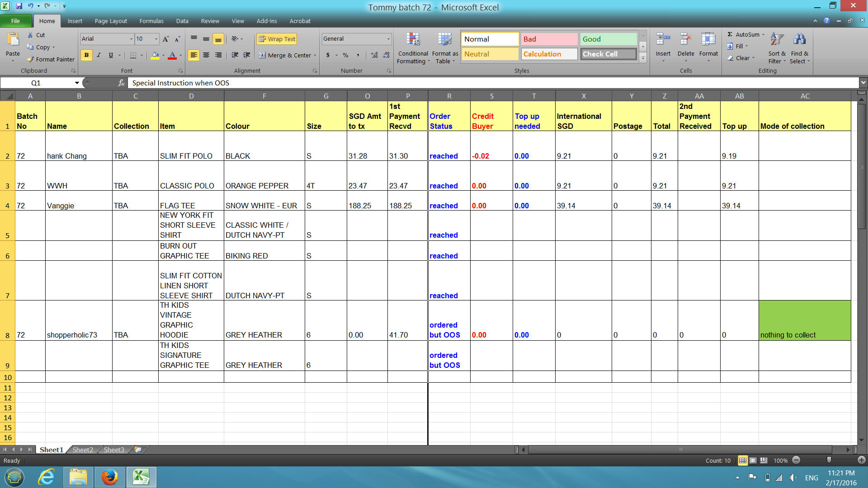
Task: Open Format as Table gallery
Action: coord(445,48)
